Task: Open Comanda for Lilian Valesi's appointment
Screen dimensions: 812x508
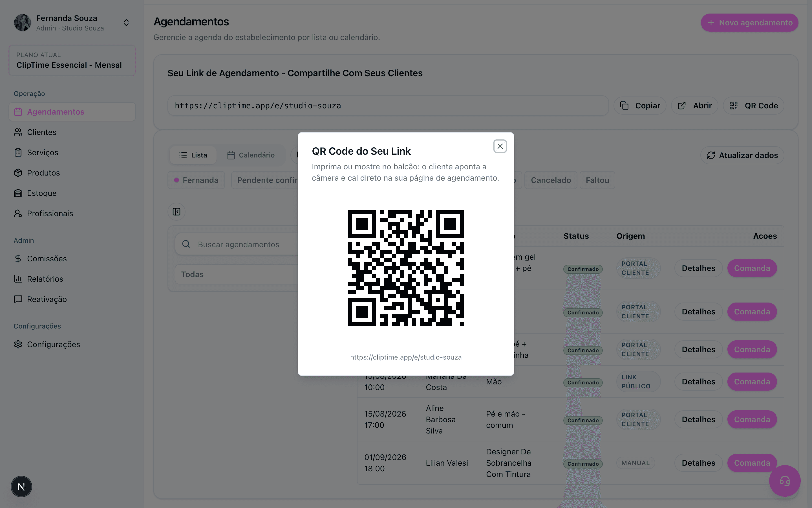Action: pyautogui.click(x=752, y=463)
